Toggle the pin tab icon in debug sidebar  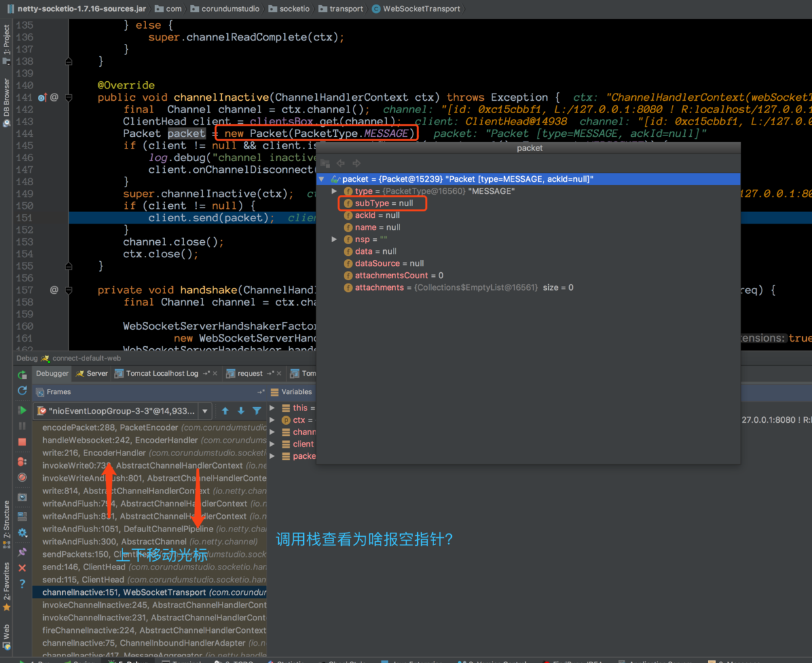[22, 552]
